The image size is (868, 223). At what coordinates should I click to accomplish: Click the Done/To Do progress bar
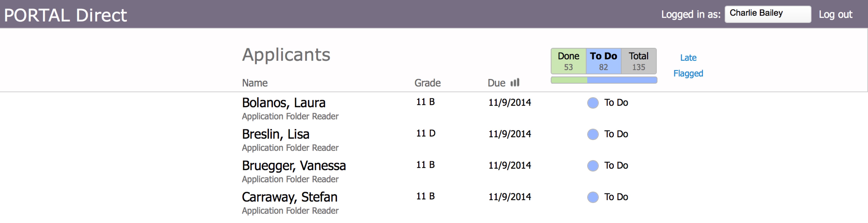click(x=604, y=80)
